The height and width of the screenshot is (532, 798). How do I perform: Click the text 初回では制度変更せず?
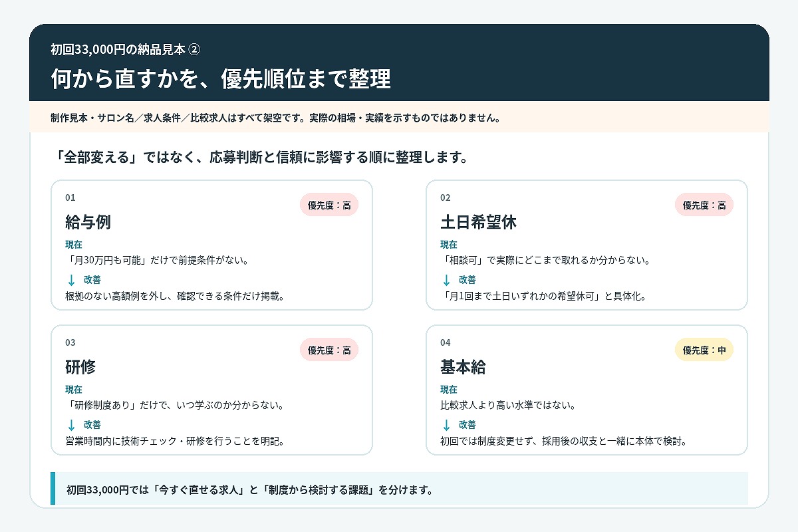563,441
